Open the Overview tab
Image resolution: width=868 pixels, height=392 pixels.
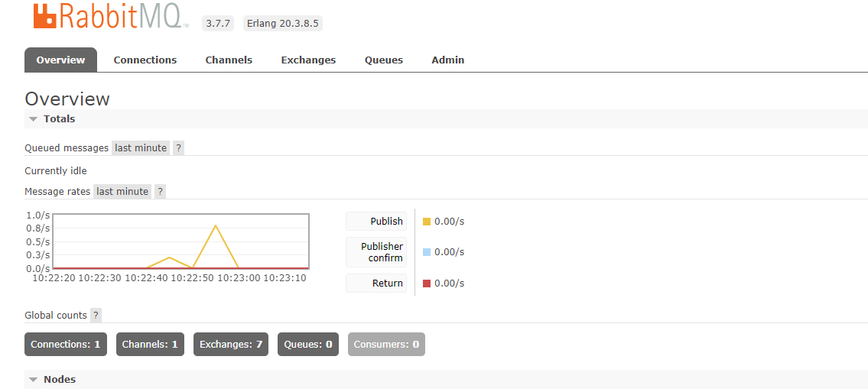61,60
